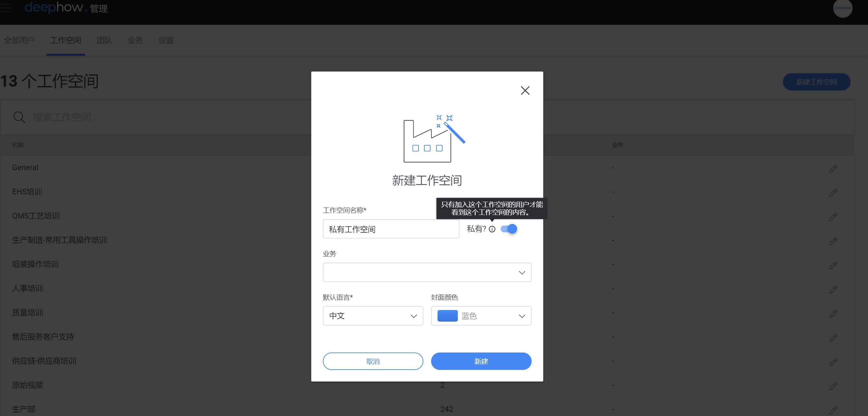Click the 新建工作空间 dialog title

pyautogui.click(x=427, y=181)
